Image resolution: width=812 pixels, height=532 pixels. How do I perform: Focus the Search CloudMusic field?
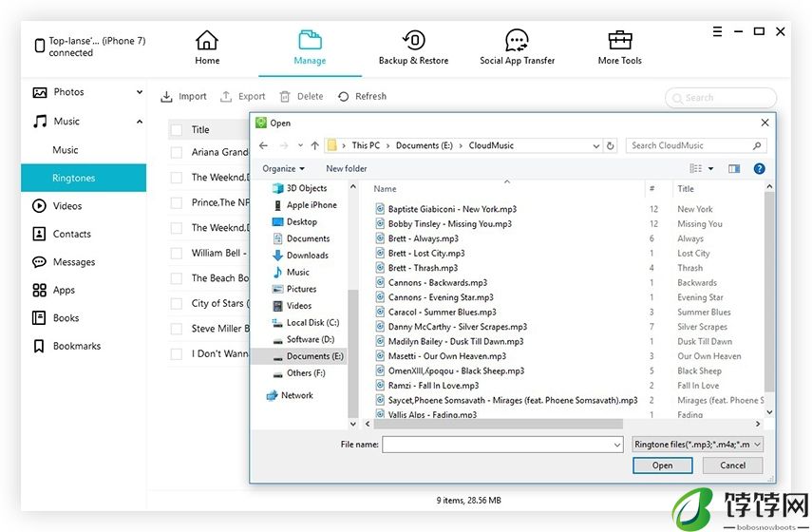click(x=696, y=145)
